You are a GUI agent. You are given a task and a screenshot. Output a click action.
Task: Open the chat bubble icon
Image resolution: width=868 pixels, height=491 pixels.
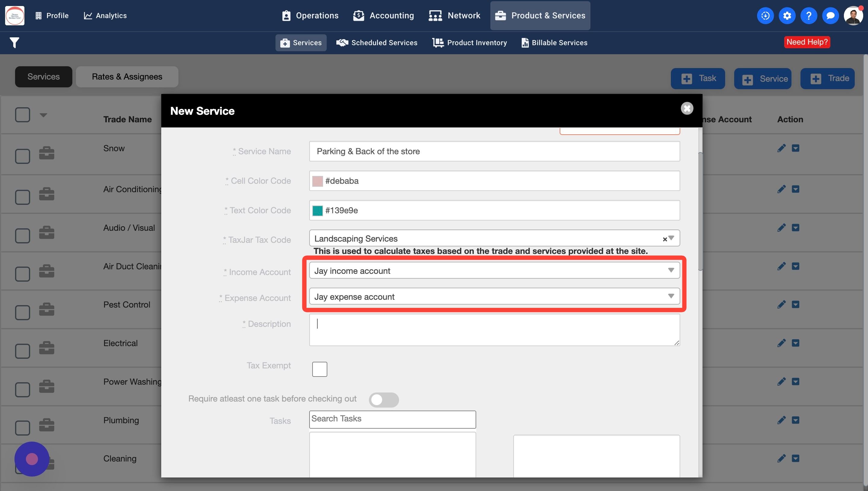(830, 15)
